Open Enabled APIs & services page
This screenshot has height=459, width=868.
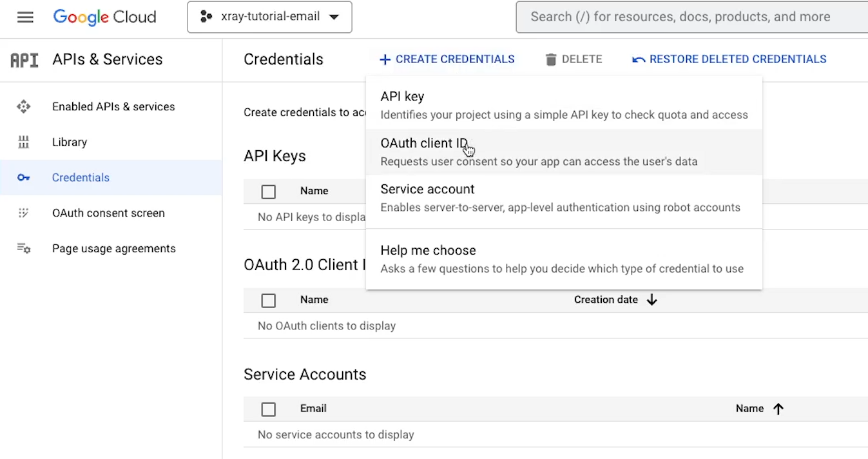(x=113, y=106)
